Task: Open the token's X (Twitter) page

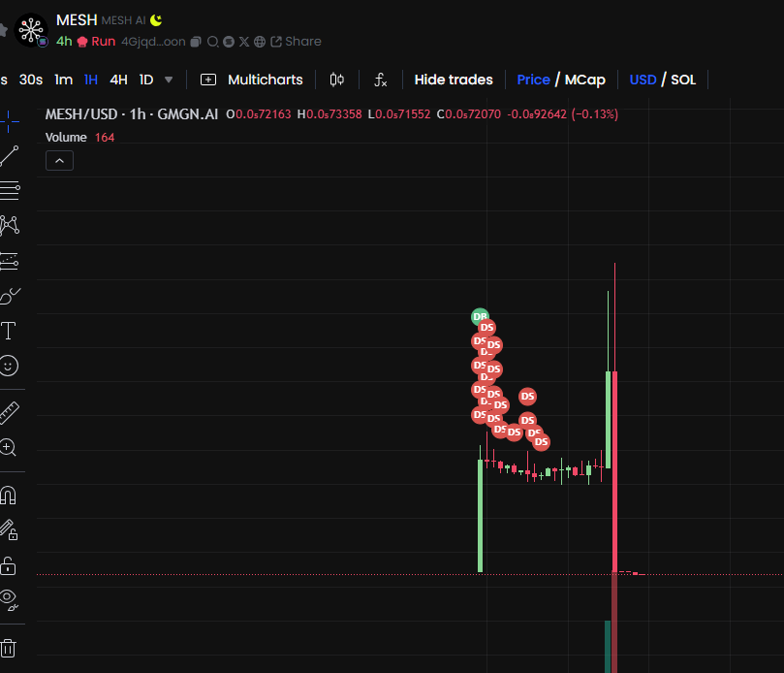Action: (244, 42)
